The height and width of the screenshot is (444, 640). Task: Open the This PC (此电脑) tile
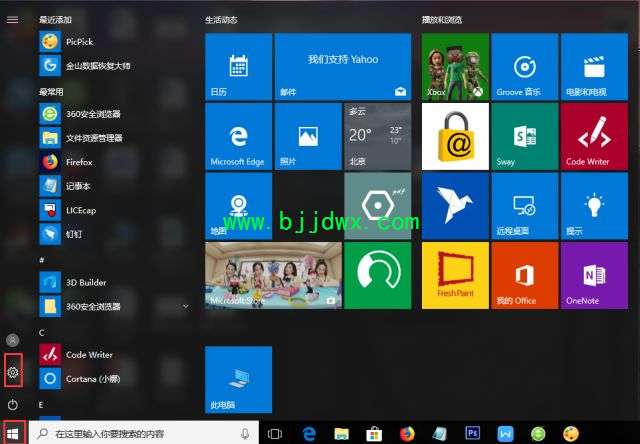238,380
